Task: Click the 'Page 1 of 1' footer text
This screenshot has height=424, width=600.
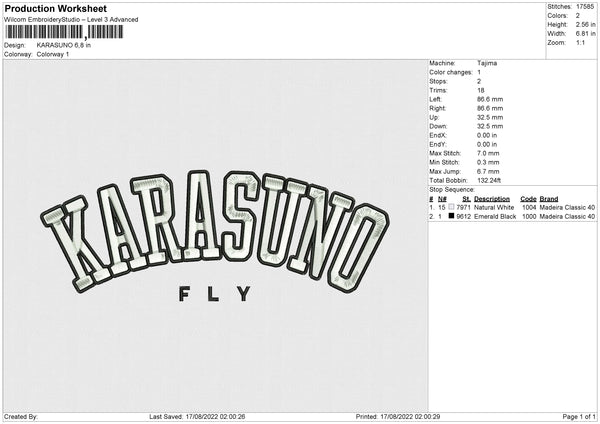Action: [579, 417]
